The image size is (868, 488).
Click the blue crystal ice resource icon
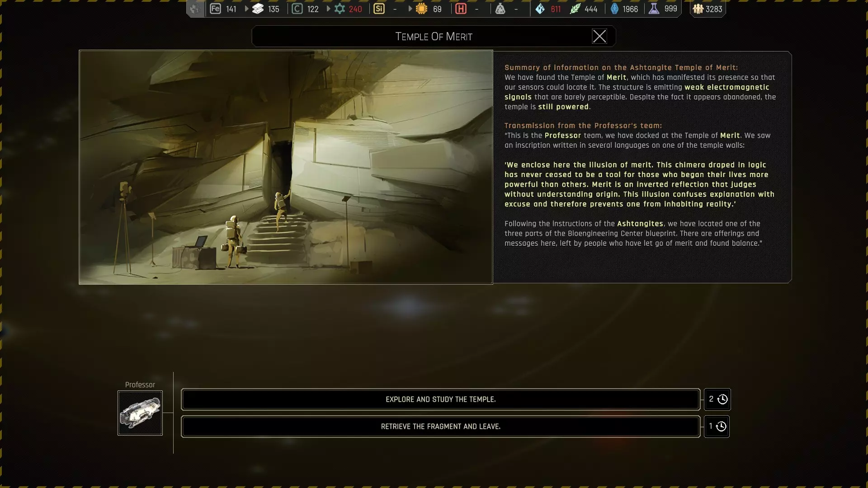(540, 9)
